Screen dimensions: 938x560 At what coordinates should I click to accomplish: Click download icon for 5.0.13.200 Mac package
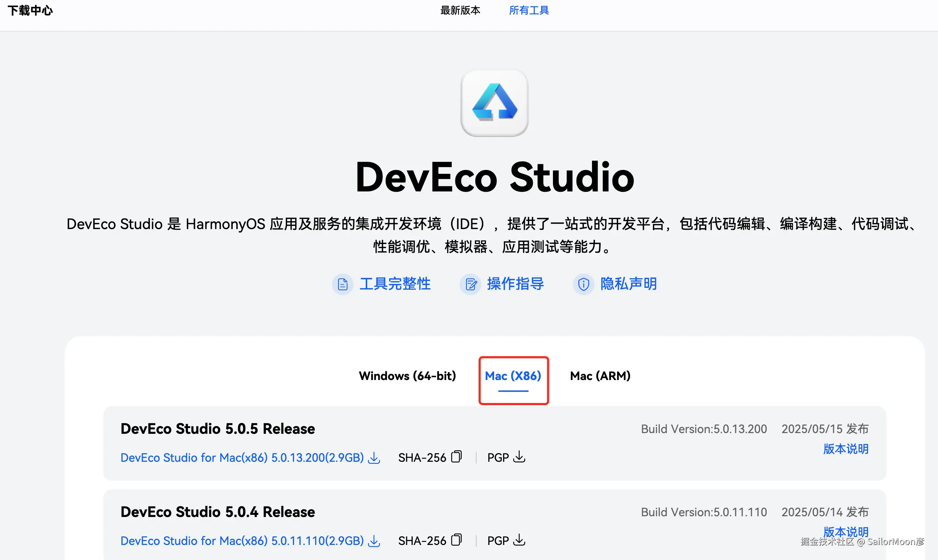tap(374, 458)
